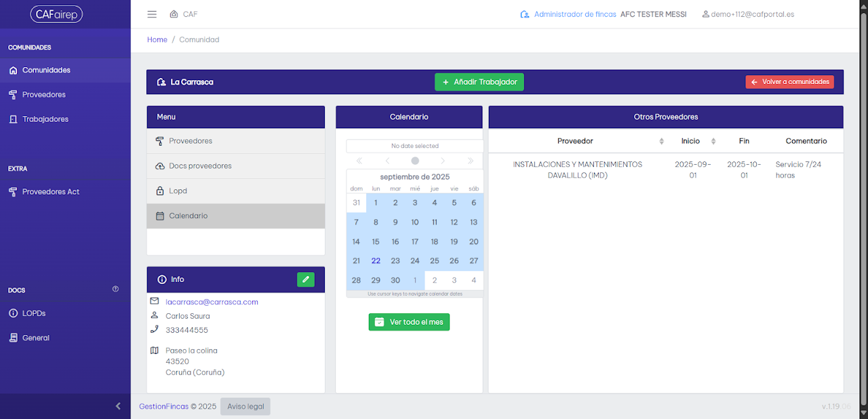Click Volver a comunidades button
This screenshot has height=419, width=868.
[790, 82]
